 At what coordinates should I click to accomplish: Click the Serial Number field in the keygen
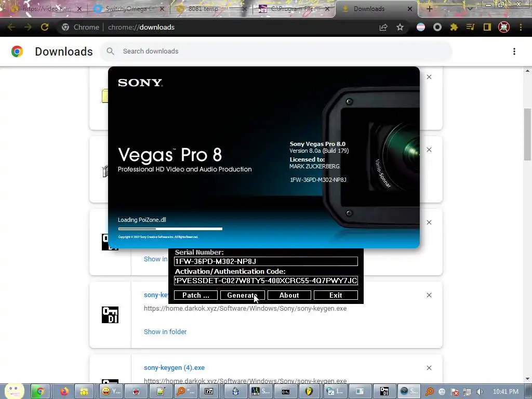point(265,261)
